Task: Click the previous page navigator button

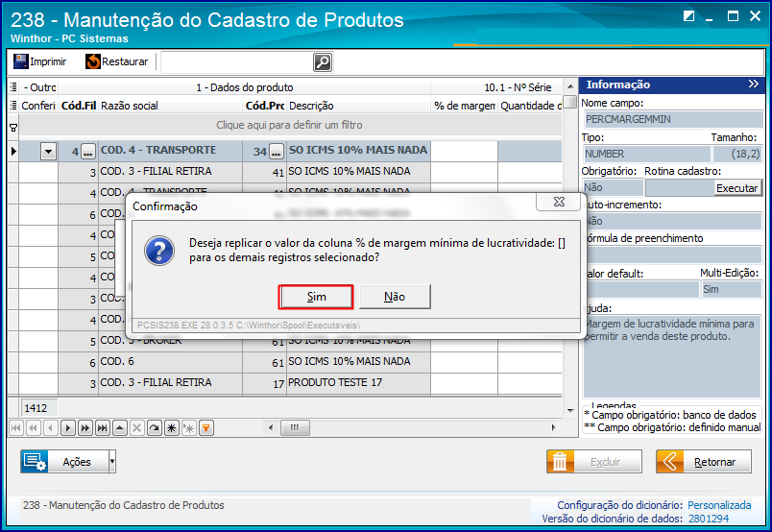Action: tap(34, 428)
